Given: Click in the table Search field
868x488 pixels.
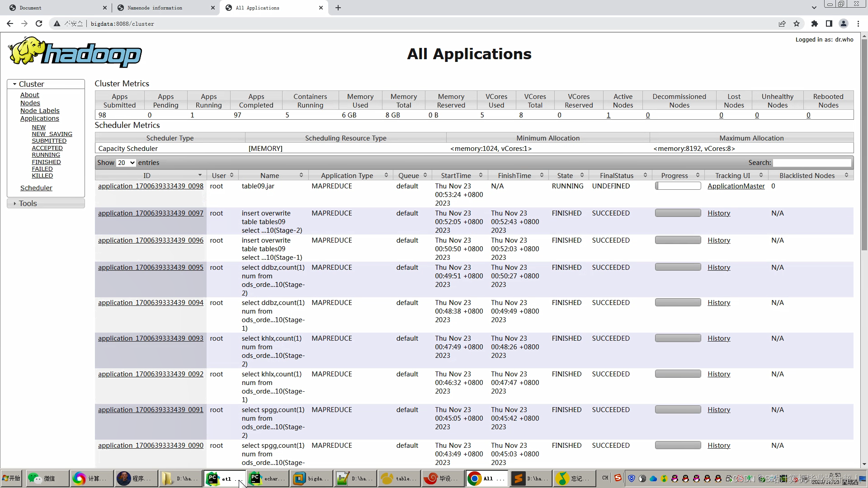Looking at the screenshot, I should coord(812,163).
